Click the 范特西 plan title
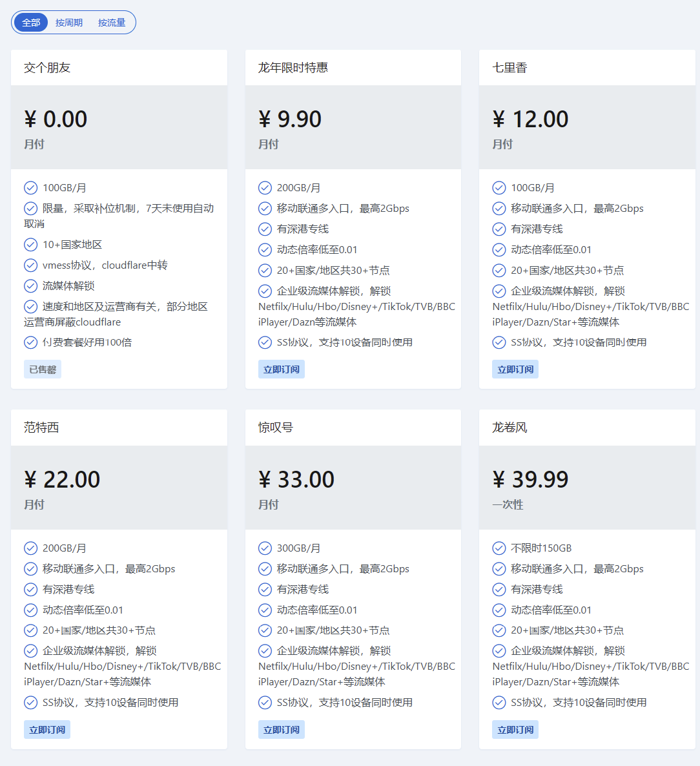 41,428
